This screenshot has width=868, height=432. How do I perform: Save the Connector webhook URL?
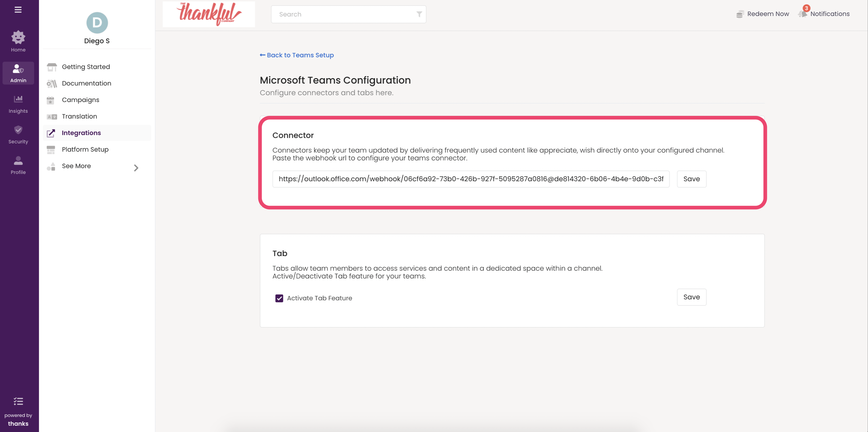pos(691,179)
